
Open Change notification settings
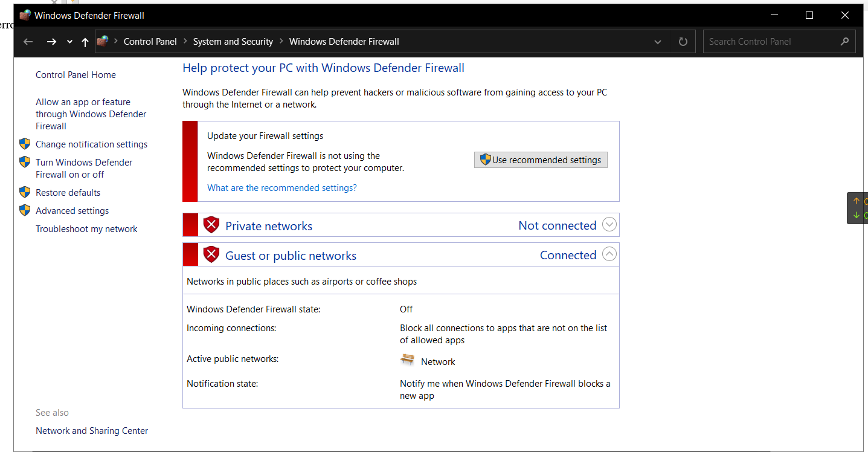pyautogui.click(x=91, y=144)
